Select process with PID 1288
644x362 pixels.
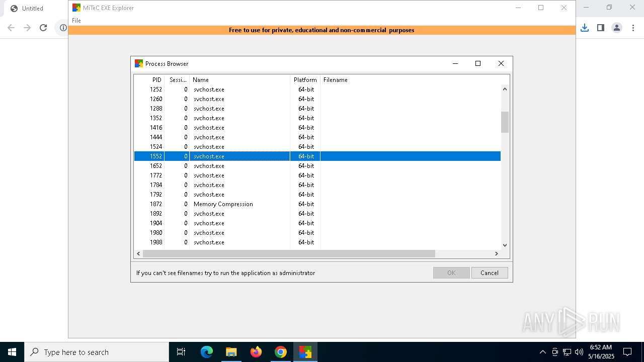point(317,109)
